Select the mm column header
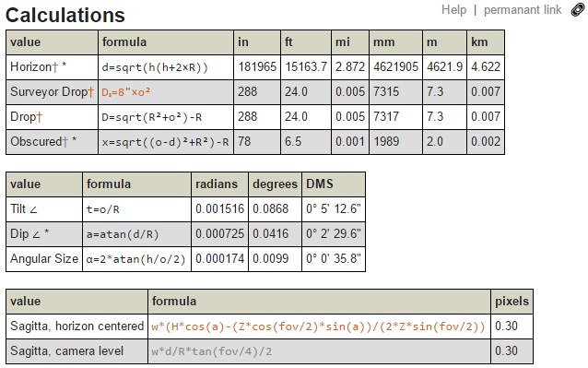Image resolution: width=588 pixels, height=368 pixels. point(383,42)
